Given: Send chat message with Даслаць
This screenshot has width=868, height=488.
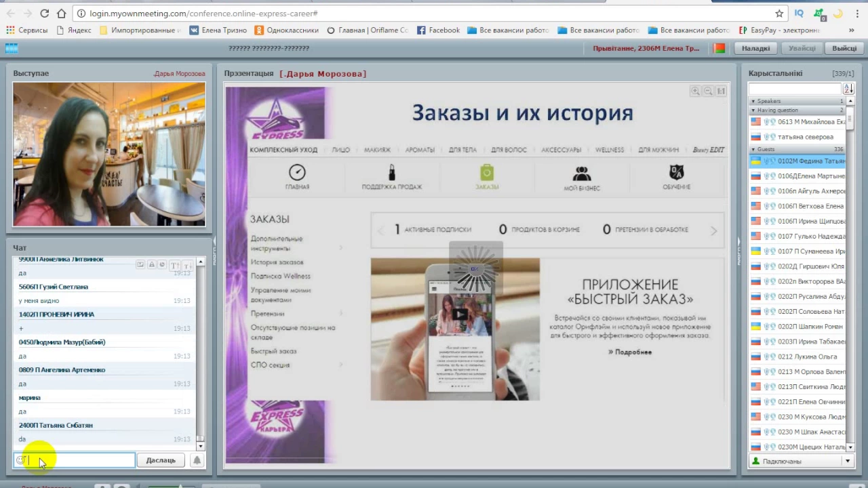Looking at the screenshot, I should coord(161,460).
